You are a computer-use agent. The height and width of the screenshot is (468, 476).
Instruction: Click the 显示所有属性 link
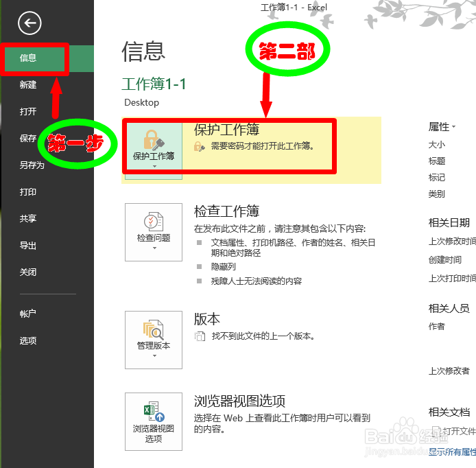452,452
